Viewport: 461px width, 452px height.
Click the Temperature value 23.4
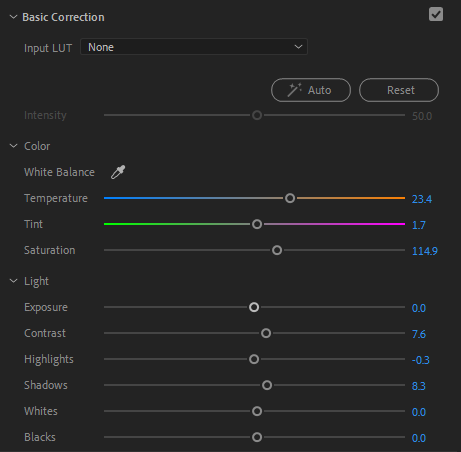point(422,199)
